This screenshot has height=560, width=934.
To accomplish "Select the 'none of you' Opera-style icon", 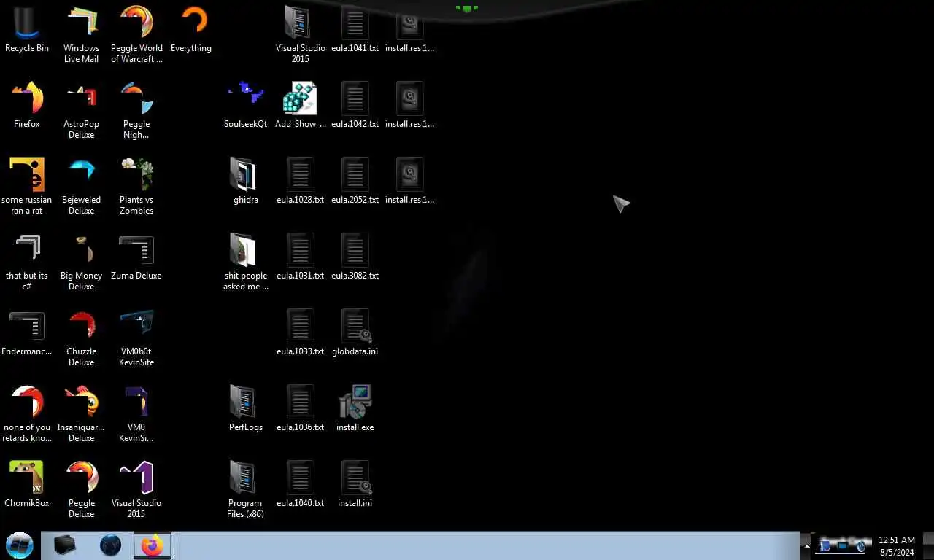I will pos(27,414).
